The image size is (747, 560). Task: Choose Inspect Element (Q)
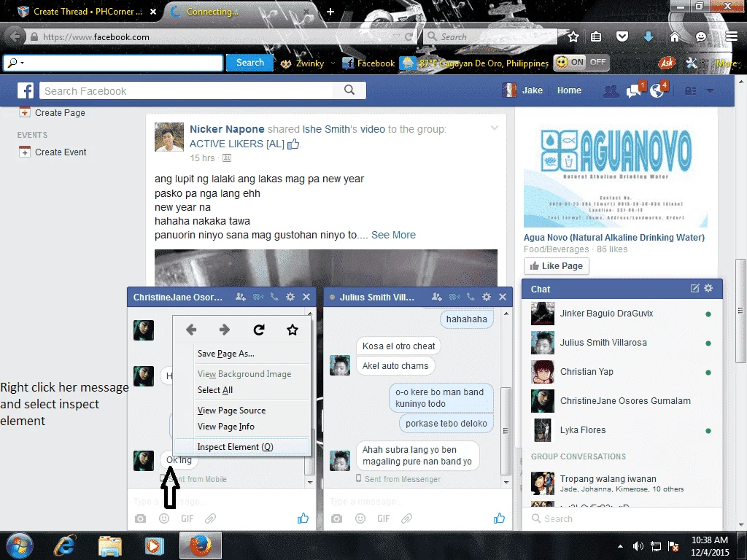242,447
